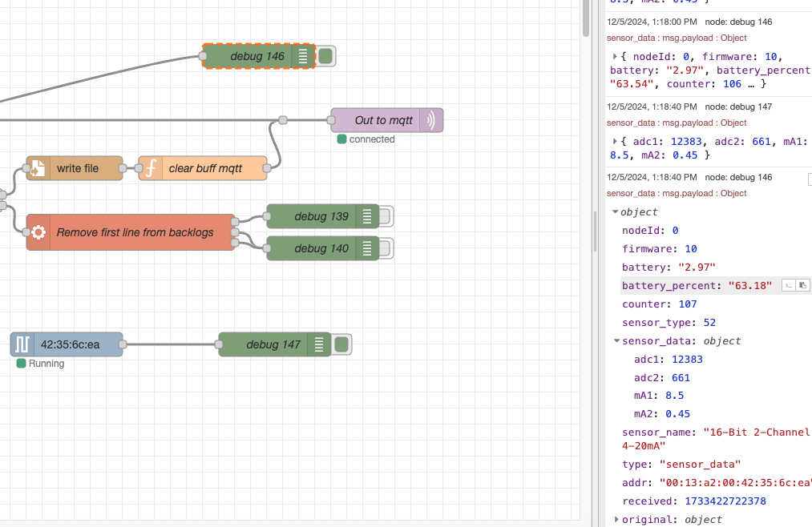Image resolution: width=812 pixels, height=527 pixels.
Task: Enable debug 139 node output
Action: [x=384, y=216]
